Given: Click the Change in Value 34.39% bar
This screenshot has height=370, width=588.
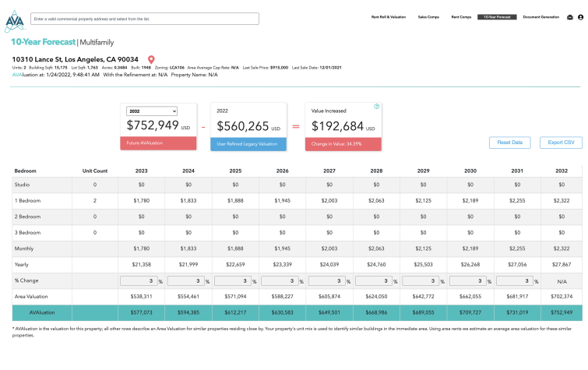Looking at the screenshot, I should 343,143.
